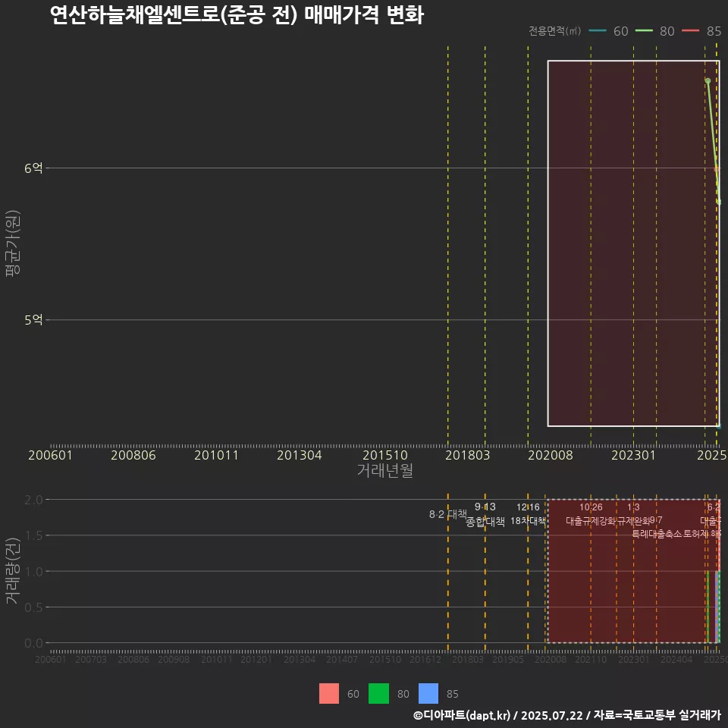Select the green 80 line sample in price legend
The image size is (728, 728).
[644, 31]
